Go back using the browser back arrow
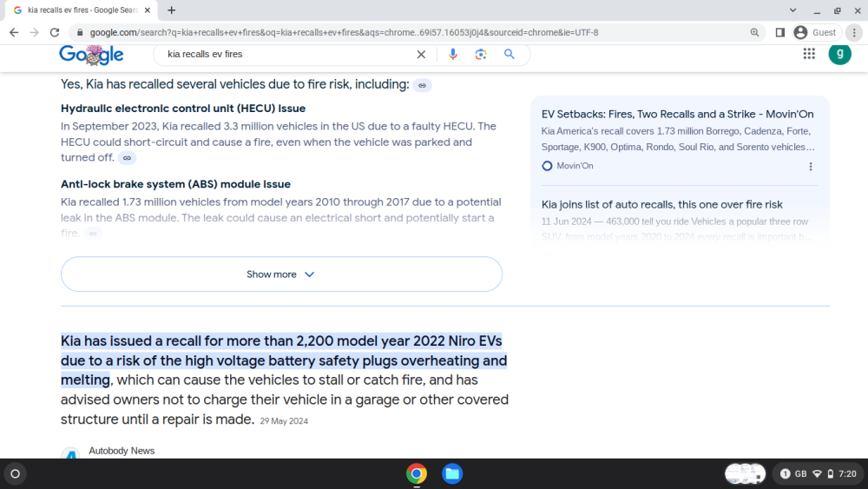 pyautogui.click(x=14, y=33)
